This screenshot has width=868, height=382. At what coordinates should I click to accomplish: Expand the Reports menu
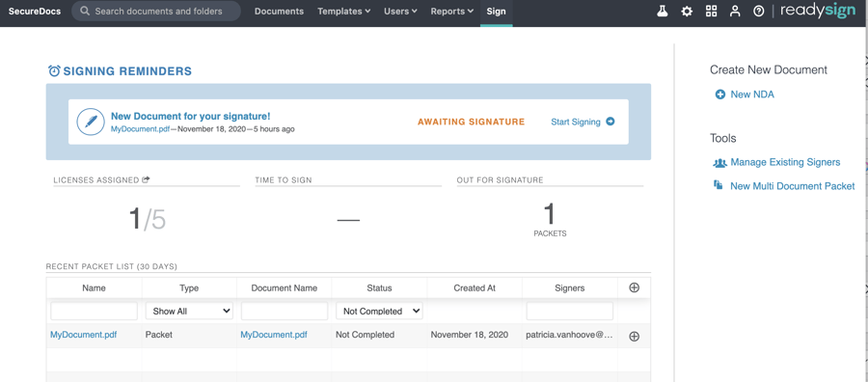pyautogui.click(x=451, y=11)
